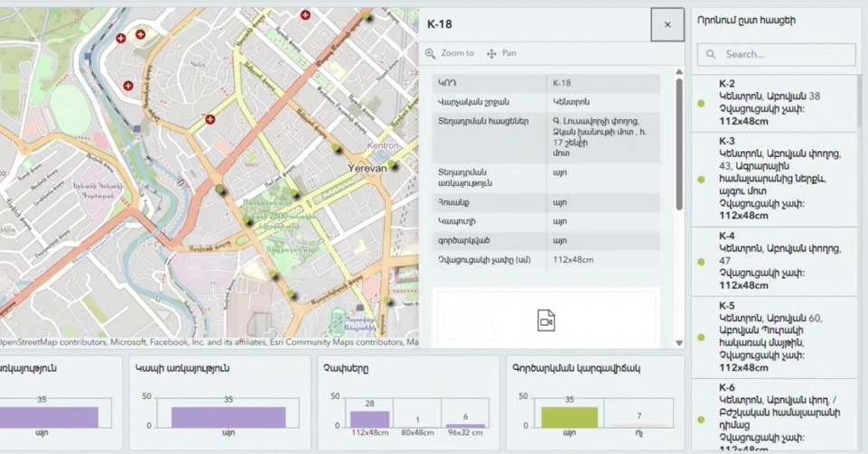The height and width of the screenshot is (454, 868).
Task: Click the green status dot beside K-2
Action: 701,103
